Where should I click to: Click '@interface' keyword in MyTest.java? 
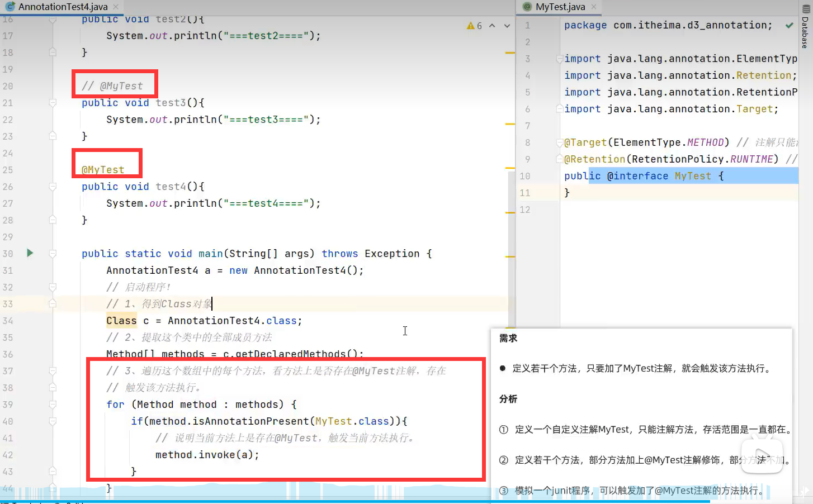(x=637, y=176)
